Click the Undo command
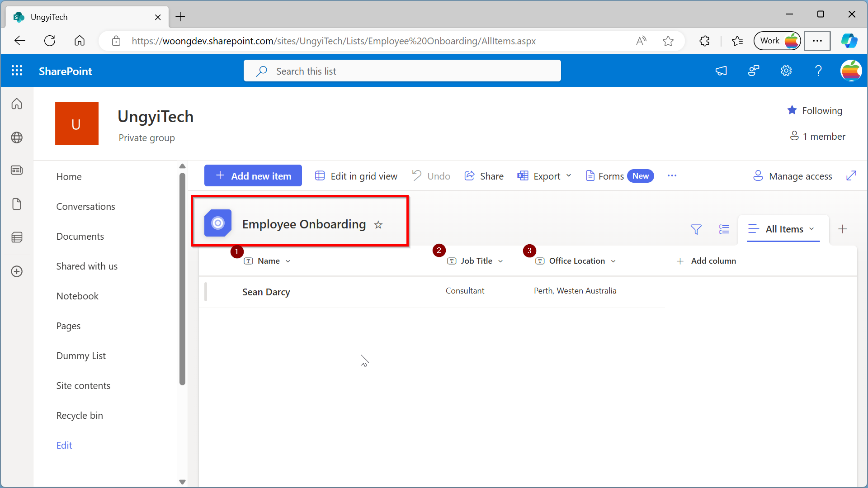 pos(431,176)
